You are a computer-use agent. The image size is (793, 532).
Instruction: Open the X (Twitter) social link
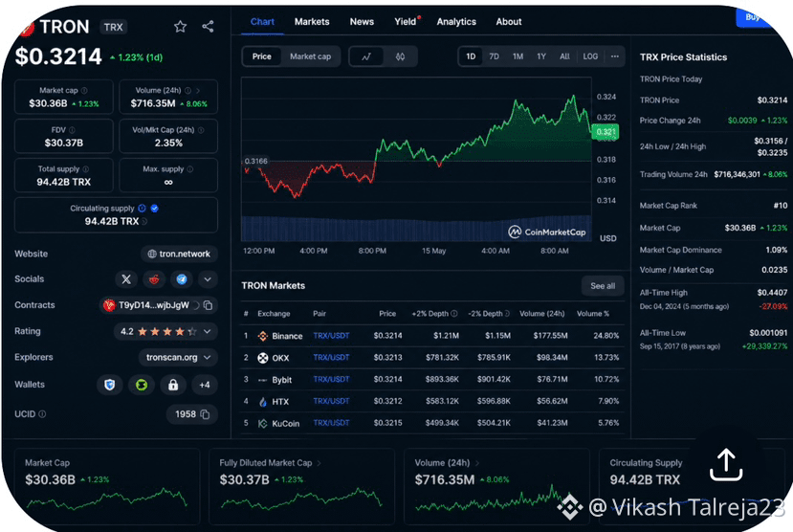[126, 279]
